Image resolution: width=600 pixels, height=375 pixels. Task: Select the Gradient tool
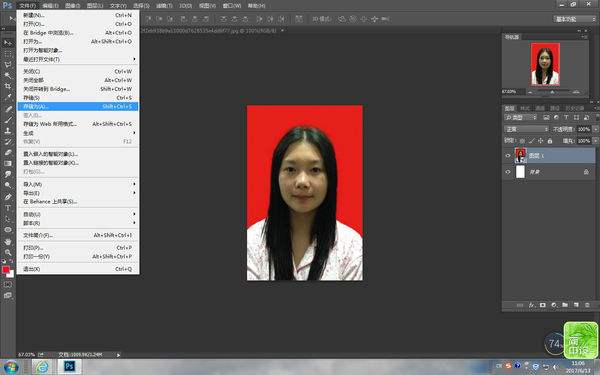(x=8, y=163)
